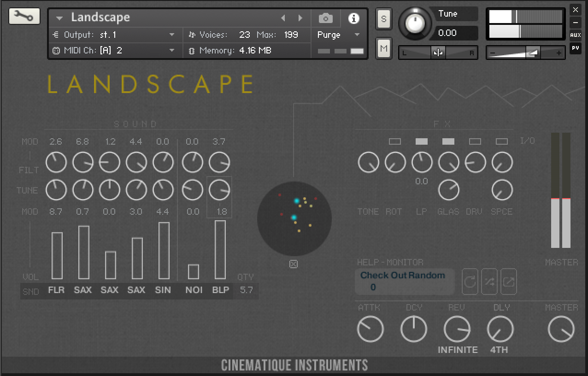Viewport: 588px width, 376px height.
Task: Open the MIDI Ch dropdown
Action: pos(113,50)
